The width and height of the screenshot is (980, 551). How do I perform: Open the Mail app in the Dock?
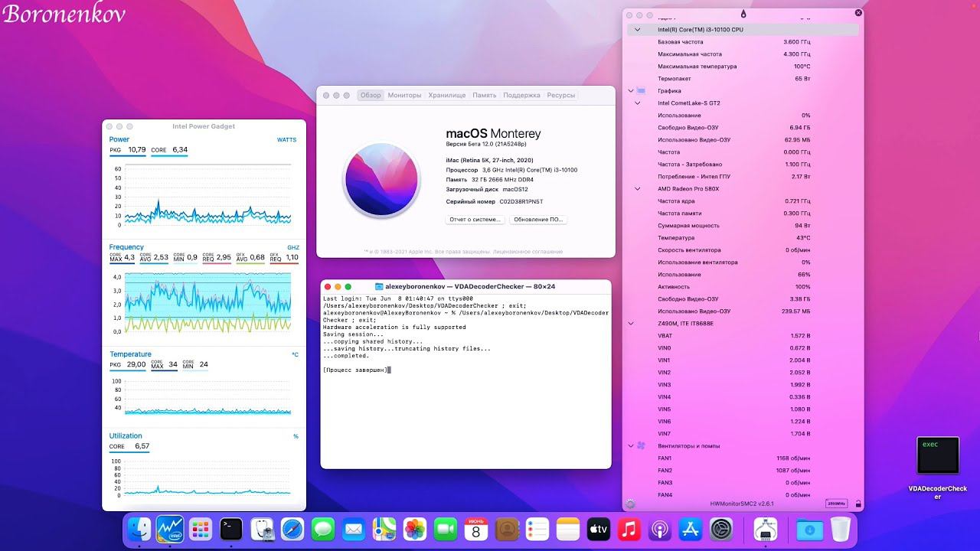[x=353, y=529]
